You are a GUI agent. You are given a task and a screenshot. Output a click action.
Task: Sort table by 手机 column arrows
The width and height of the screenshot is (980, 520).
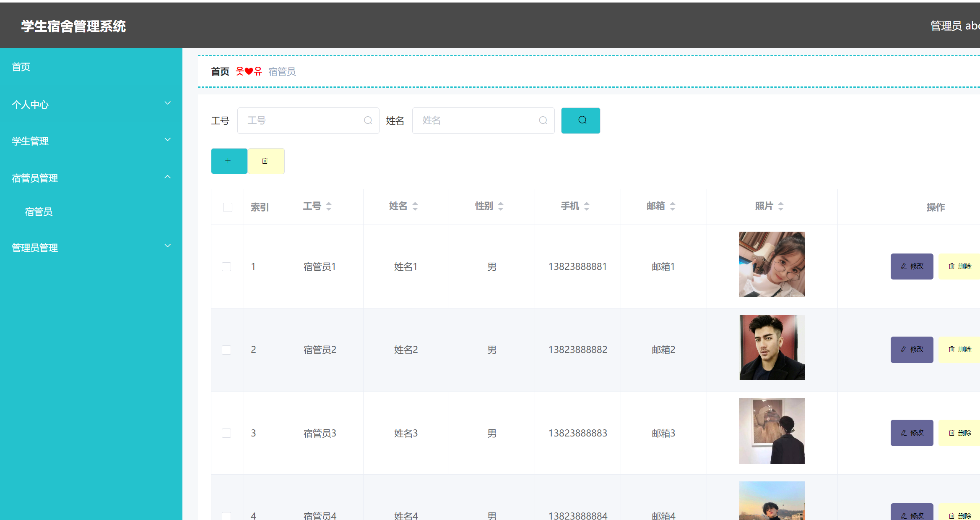click(587, 206)
